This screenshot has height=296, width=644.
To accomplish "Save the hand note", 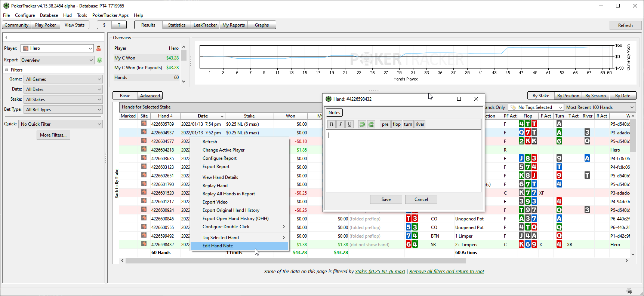I will point(386,199).
